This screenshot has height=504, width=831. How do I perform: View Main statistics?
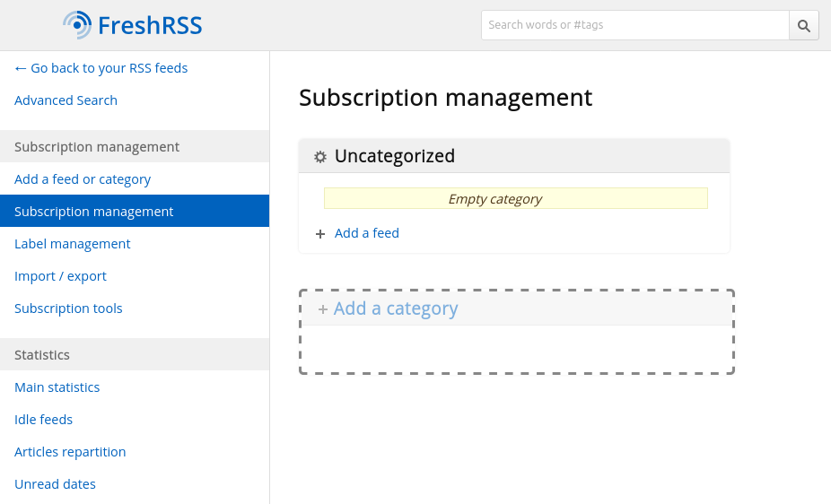(57, 387)
